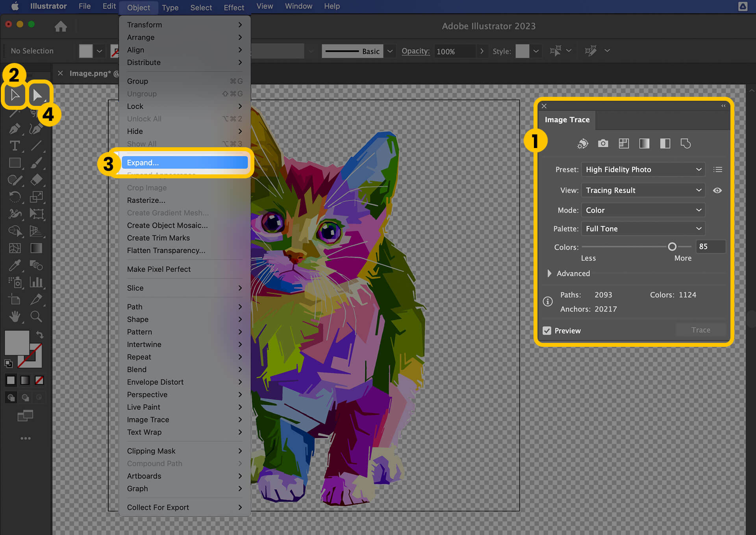Image resolution: width=756 pixels, height=535 pixels.
Task: Toggle Preview checkbox in Image Trace panel
Action: coord(547,330)
